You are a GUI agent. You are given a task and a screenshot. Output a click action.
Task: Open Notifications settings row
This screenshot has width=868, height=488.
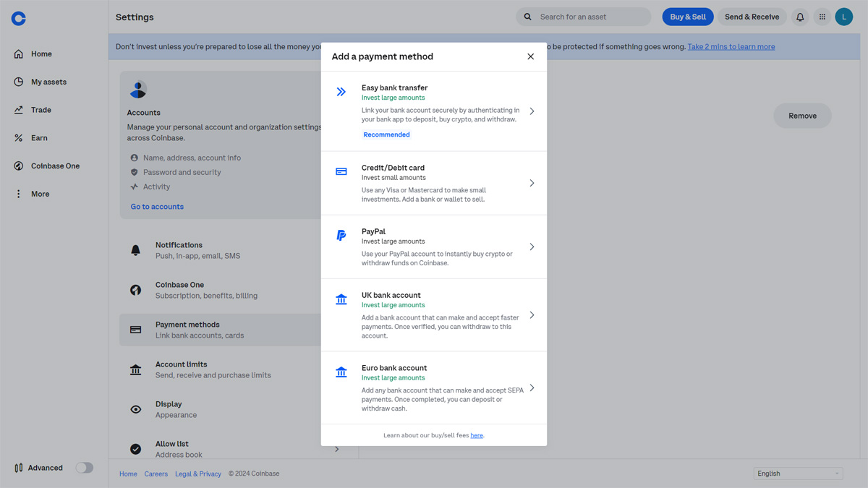pos(238,250)
